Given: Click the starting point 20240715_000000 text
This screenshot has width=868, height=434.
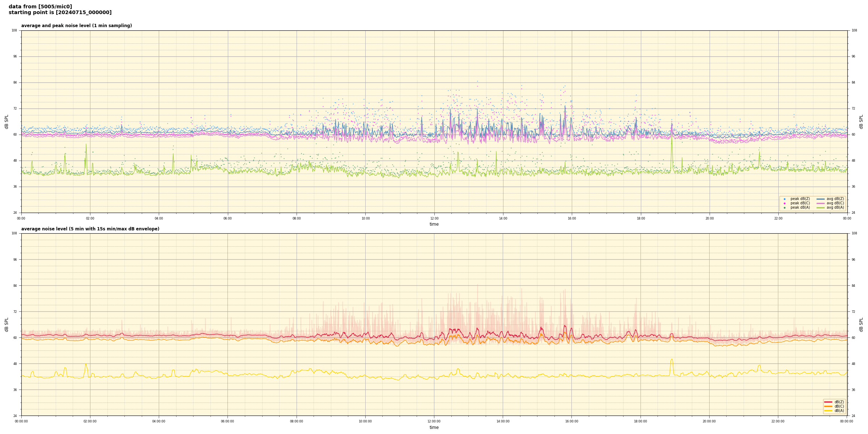Looking at the screenshot, I should point(60,13).
